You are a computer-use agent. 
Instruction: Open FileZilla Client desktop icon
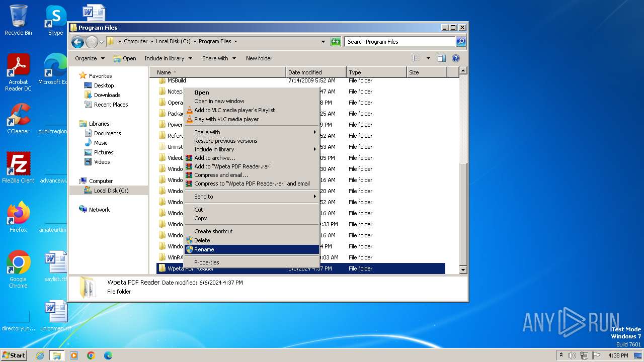[x=18, y=168]
